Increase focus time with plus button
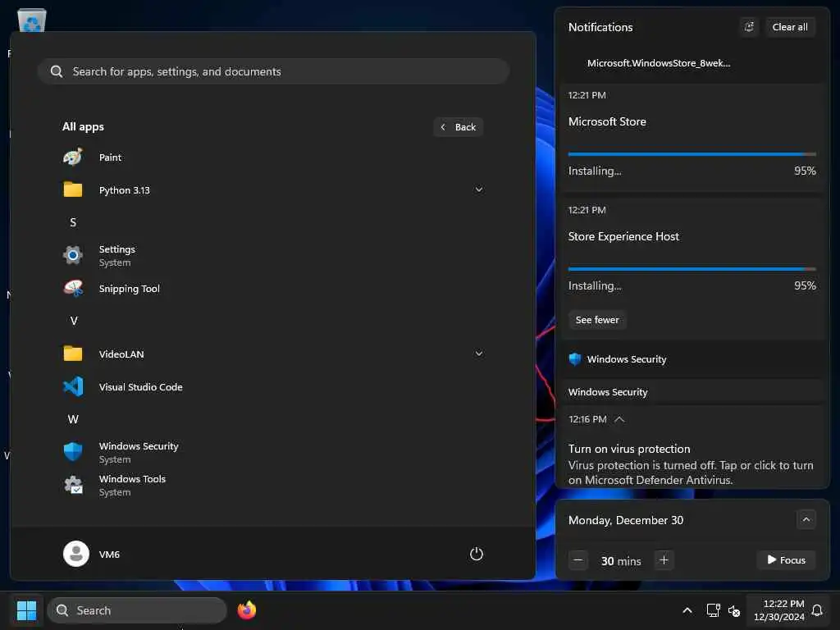 click(x=664, y=560)
